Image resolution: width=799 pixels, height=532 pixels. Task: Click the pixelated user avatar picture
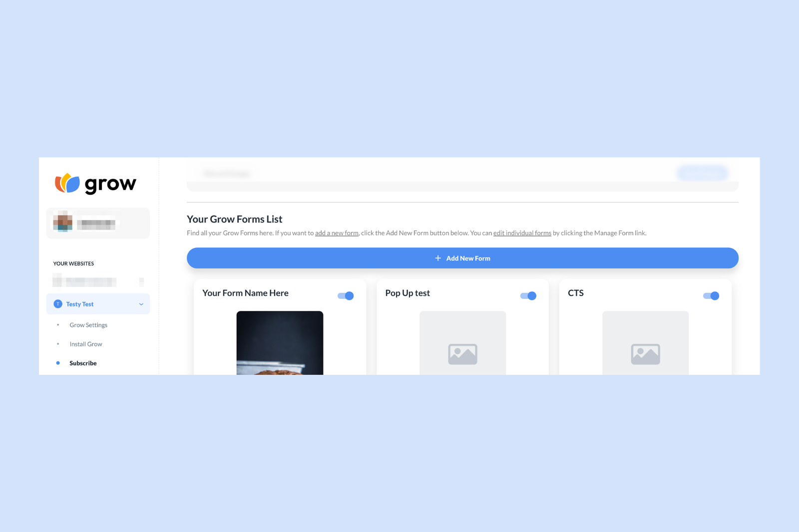pyautogui.click(x=63, y=222)
